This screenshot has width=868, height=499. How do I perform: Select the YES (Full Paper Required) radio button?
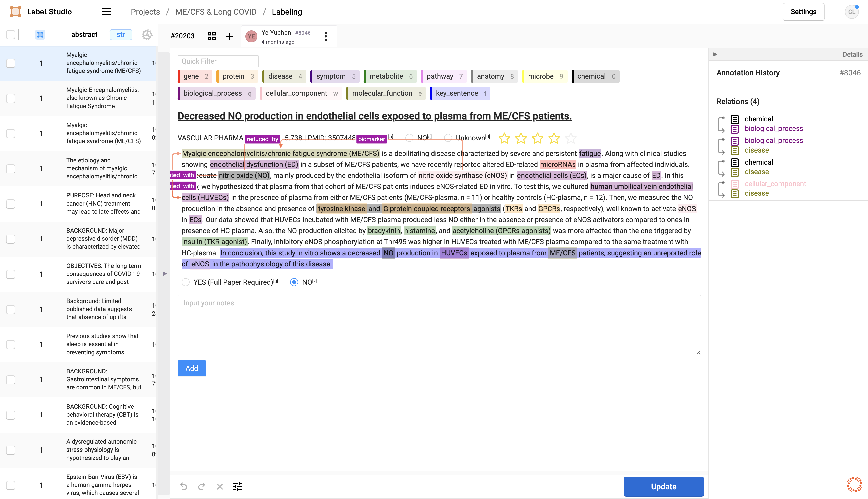[186, 282]
